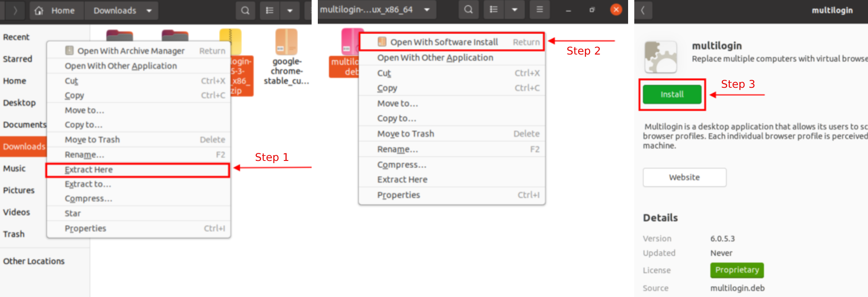
Task: Choose Extract to… in the menu
Action: (x=139, y=184)
